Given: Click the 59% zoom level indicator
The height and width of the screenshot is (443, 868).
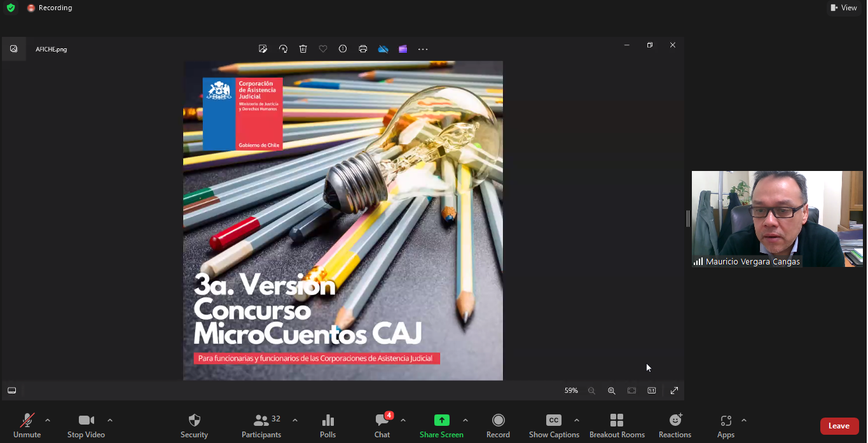Looking at the screenshot, I should click(571, 391).
